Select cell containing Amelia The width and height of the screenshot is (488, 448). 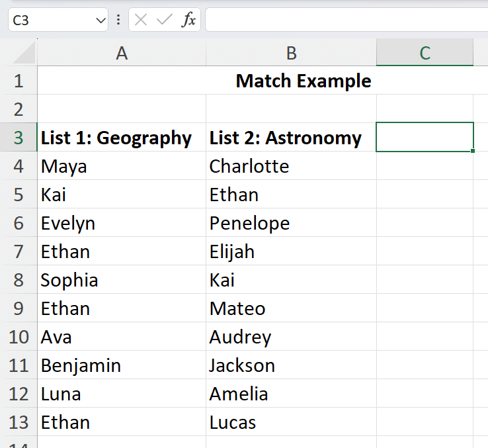tap(291, 394)
